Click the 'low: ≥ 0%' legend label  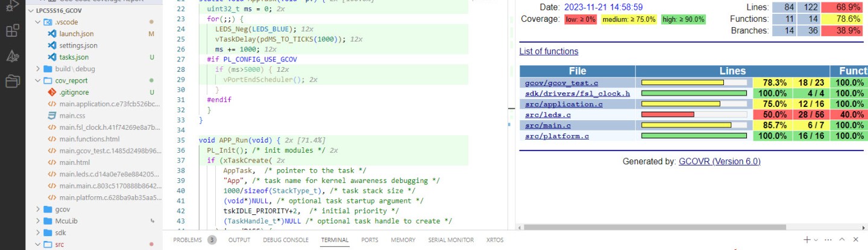(580, 19)
